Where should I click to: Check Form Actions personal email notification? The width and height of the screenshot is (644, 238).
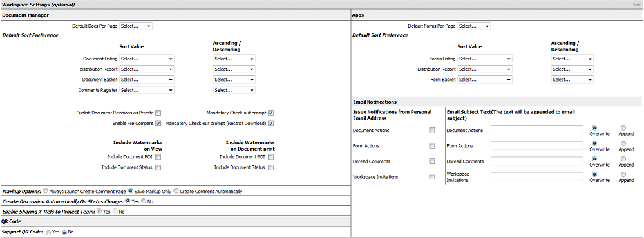pyautogui.click(x=431, y=145)
